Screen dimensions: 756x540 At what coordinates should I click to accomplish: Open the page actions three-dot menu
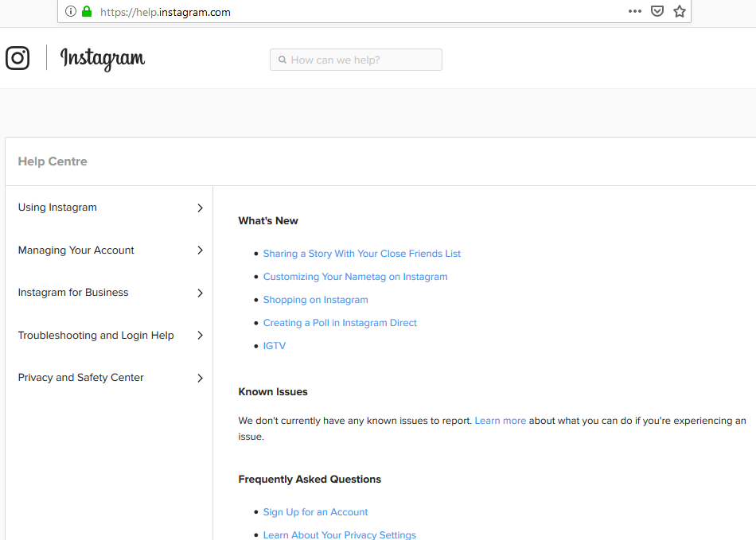(634, 11)
